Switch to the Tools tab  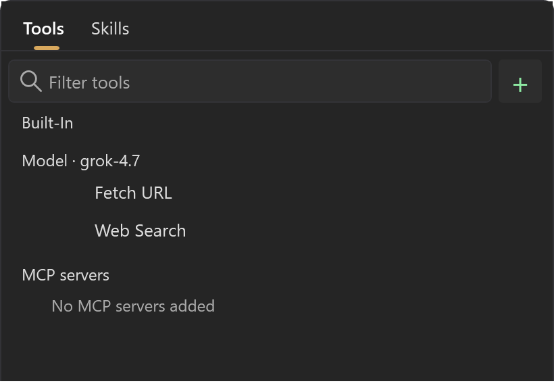click(43, 29)
